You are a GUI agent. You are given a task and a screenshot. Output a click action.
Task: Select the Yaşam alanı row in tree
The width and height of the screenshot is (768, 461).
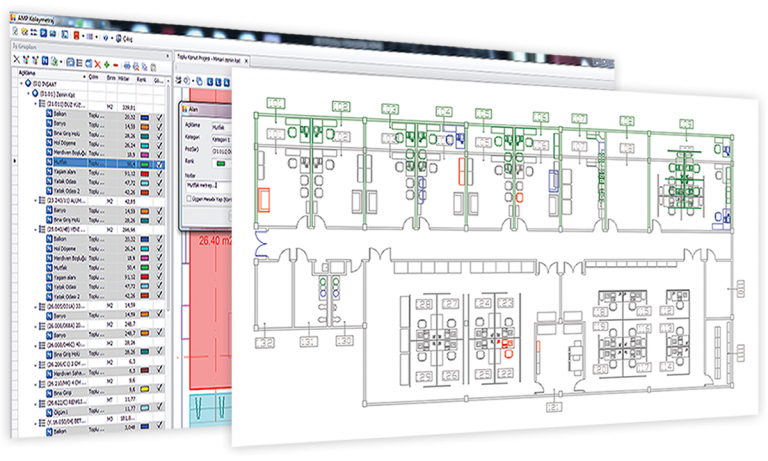[68, 170]
